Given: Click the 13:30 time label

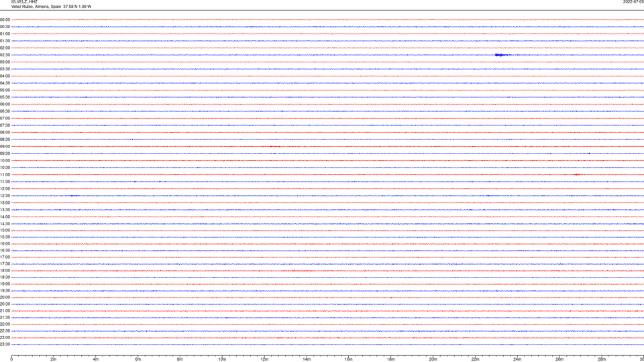Looking at the screenshot, I should click(5, 210).
